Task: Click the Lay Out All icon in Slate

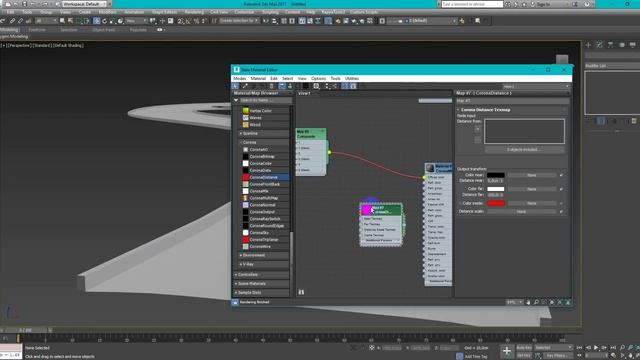Action: tap(327, 86)
